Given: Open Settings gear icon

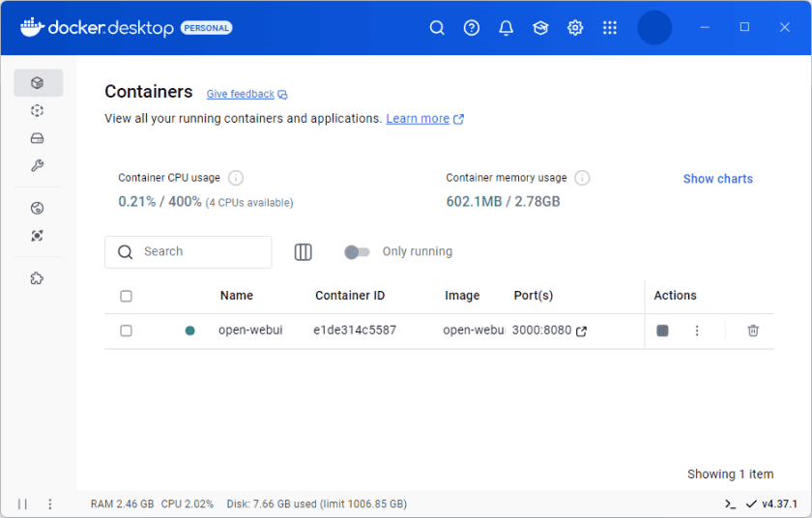Looking at the screenshot, I should point(575,27).
